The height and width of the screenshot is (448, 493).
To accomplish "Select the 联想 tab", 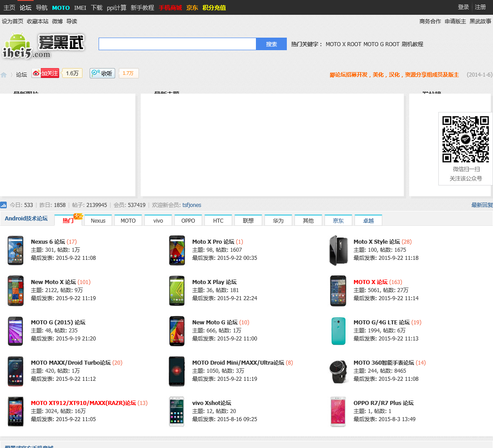I will click(x=248, y=220).
